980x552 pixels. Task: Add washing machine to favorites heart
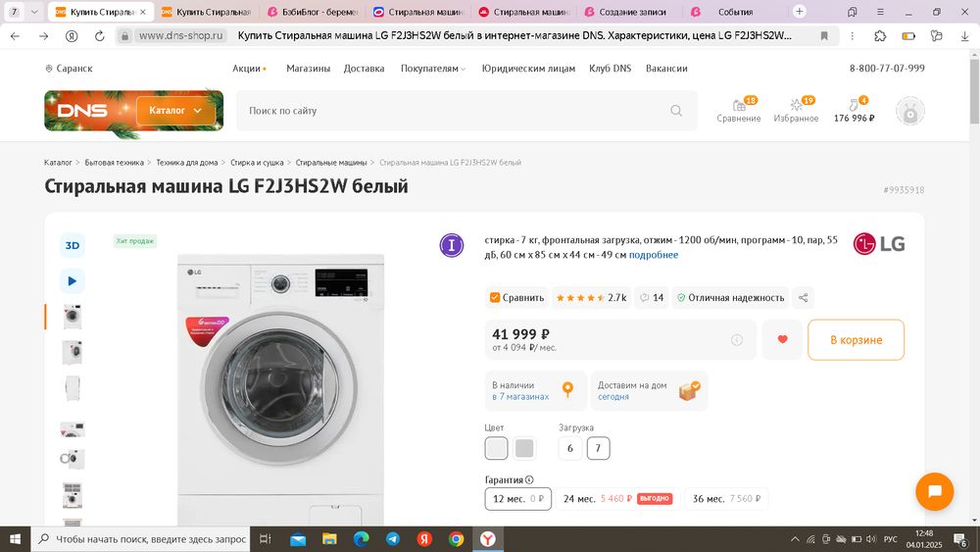click(782, 339)
